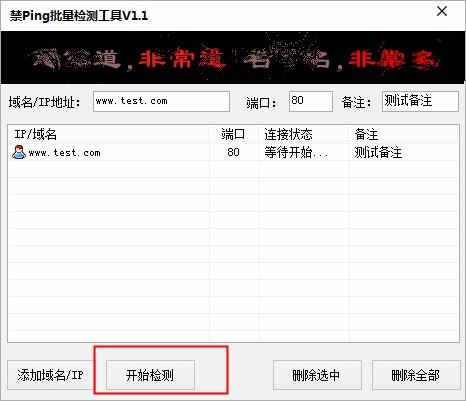Sort by the IP/域名 column header
The image size is (466, 401).
109,134
